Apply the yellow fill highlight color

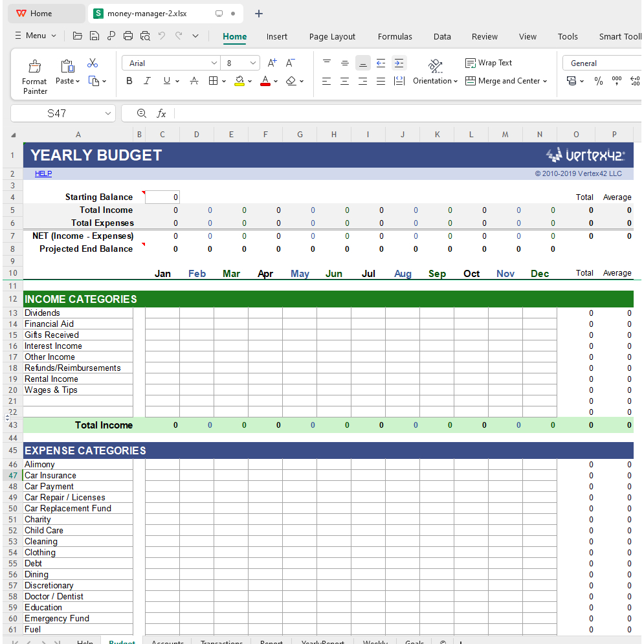239,81
